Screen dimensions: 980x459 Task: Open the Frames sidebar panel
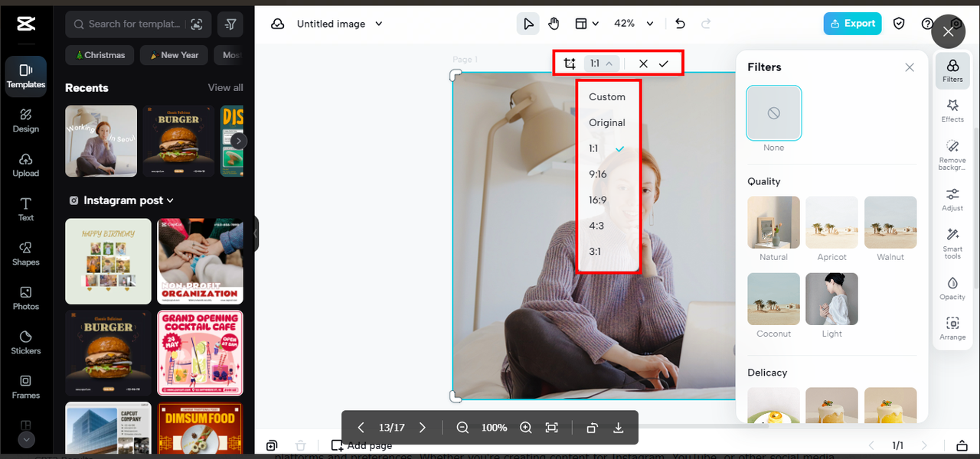coord(25,387)
